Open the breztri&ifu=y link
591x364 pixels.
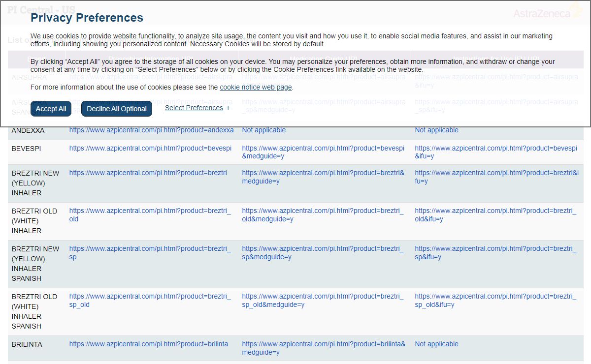click(x=497, y=177)
